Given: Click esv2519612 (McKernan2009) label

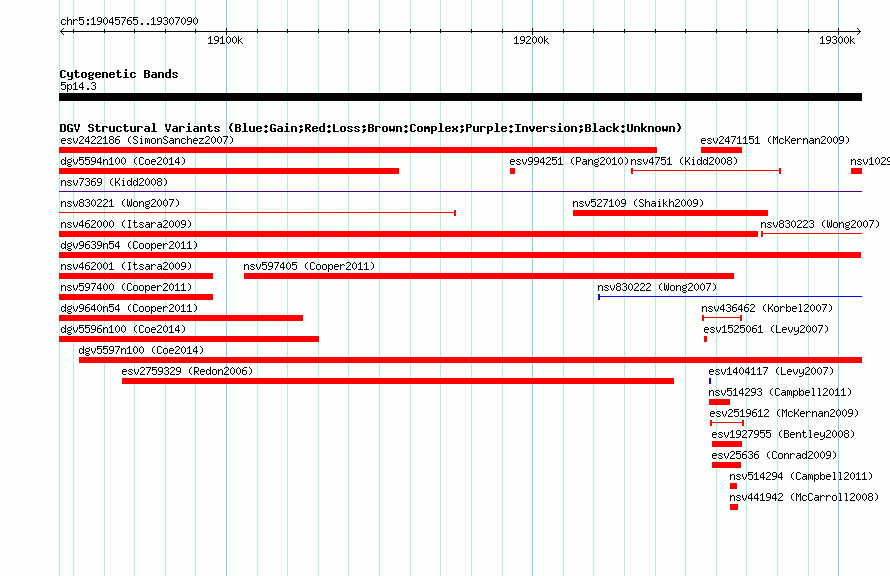Looking at the screenshot, I should pyautogui.click(x=784, y=413).
